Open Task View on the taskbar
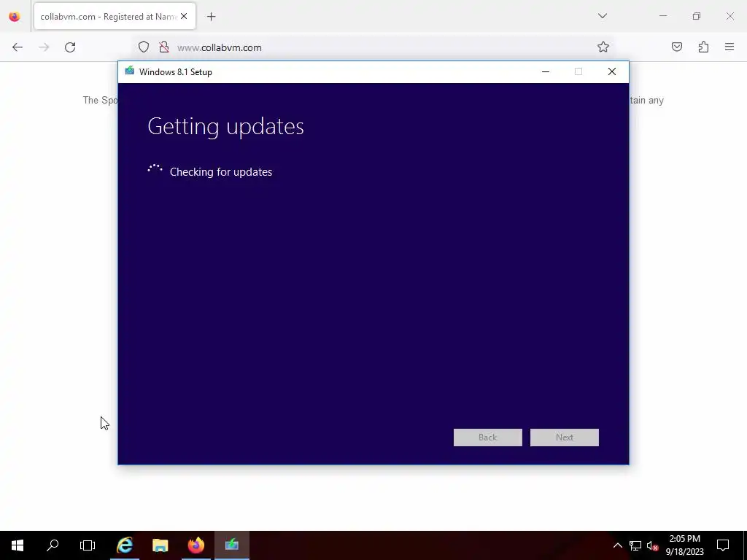This screenshot has width=747, height=560. [x=88, y=545]
